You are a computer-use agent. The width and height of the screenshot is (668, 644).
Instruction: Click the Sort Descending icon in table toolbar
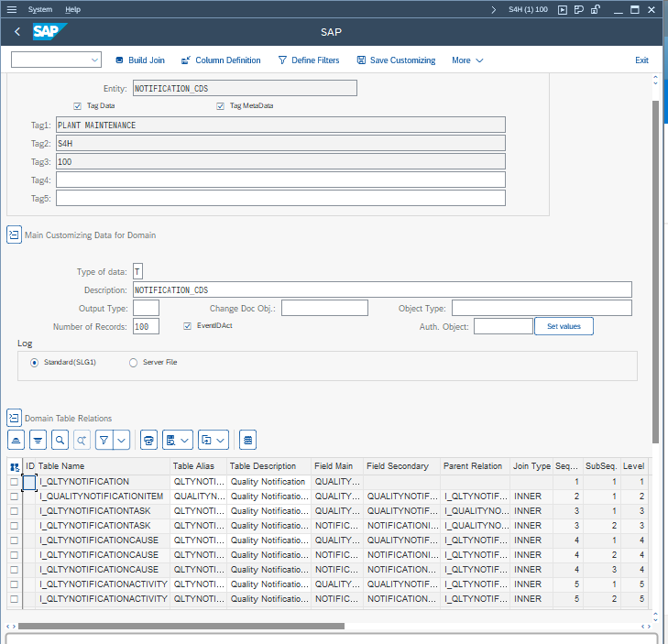38,441
